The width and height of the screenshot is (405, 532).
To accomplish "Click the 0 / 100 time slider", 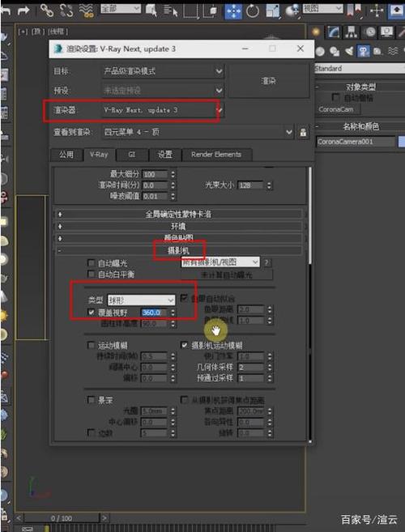I will (x=62, y=518).
